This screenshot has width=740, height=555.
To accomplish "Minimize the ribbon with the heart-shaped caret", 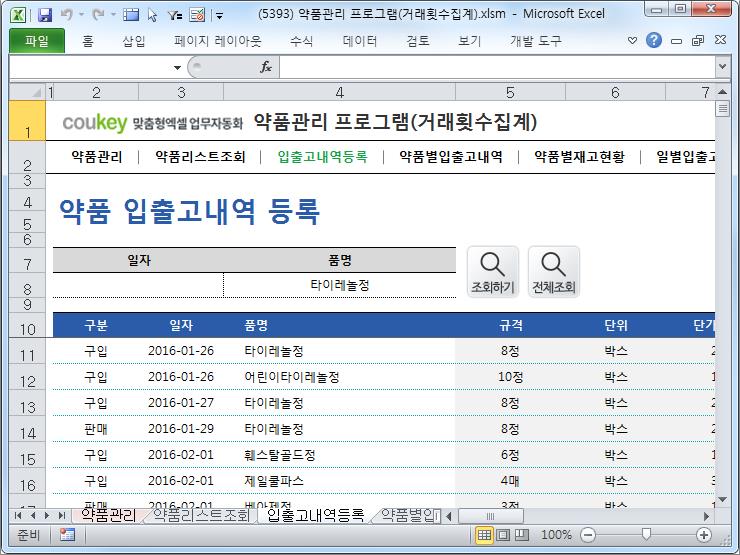I will [632, 41].
